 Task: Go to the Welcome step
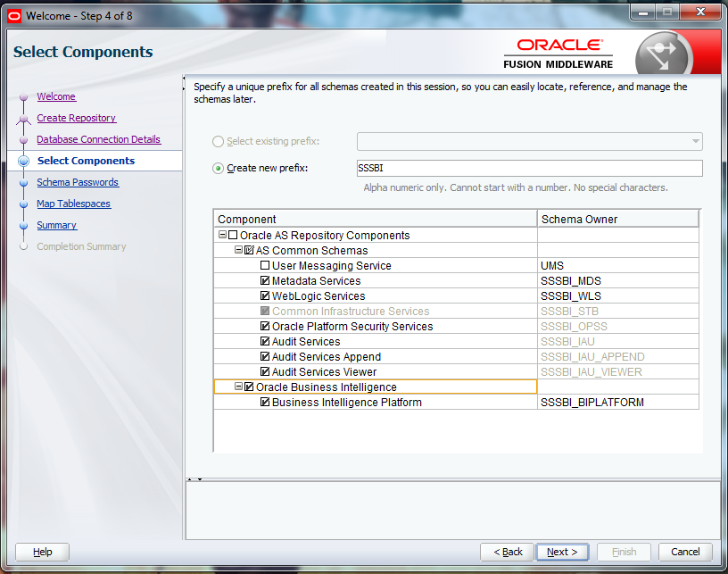click(x=56, y=96)
